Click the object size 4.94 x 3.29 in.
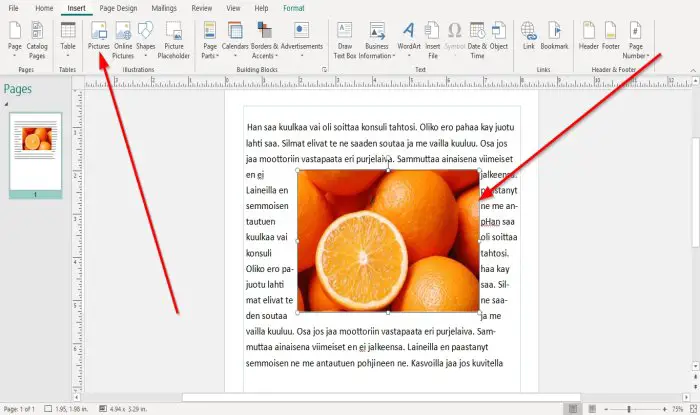Screen dimensions: 700x415 coord(123,409)
